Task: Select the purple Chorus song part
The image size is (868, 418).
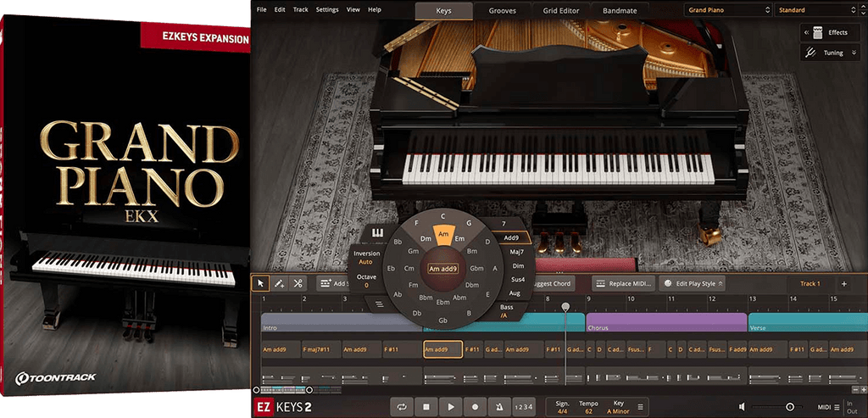Action: point(666,323)
